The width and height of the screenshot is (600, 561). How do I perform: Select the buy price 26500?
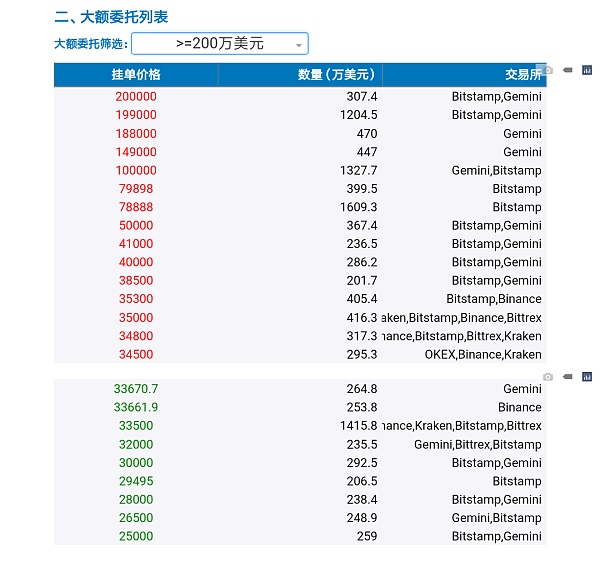click(x=136, y=518)
